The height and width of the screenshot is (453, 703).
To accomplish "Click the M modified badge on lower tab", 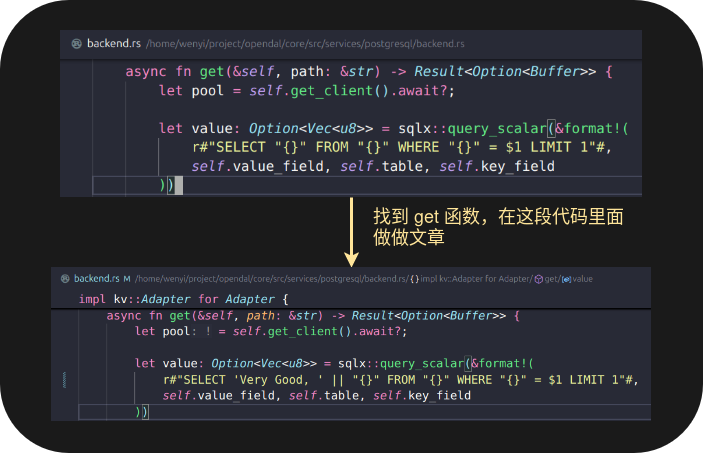I will 127,279.
